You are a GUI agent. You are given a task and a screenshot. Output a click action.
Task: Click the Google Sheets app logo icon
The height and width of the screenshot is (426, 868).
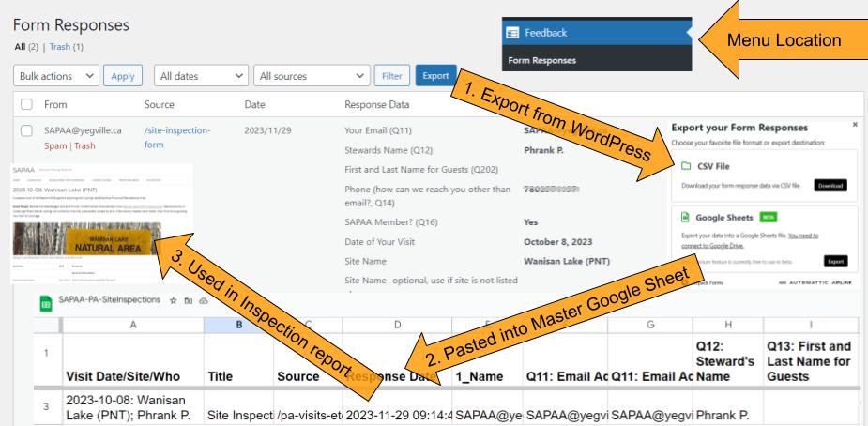[46, 303]
